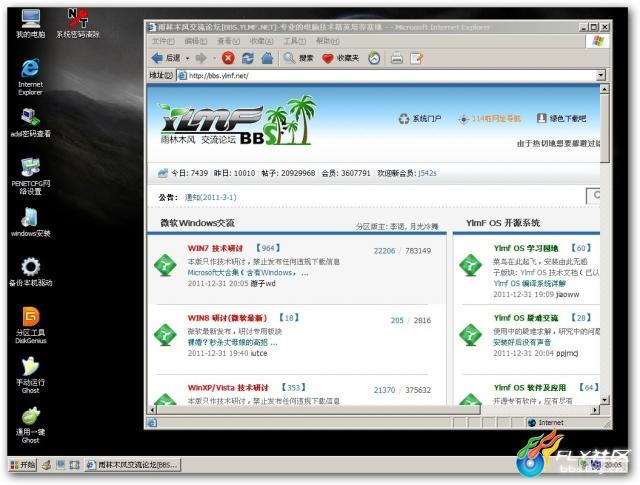Go to IE Home page icon
This screenshot has height=485, width=640.
click(x=267, y=58)
